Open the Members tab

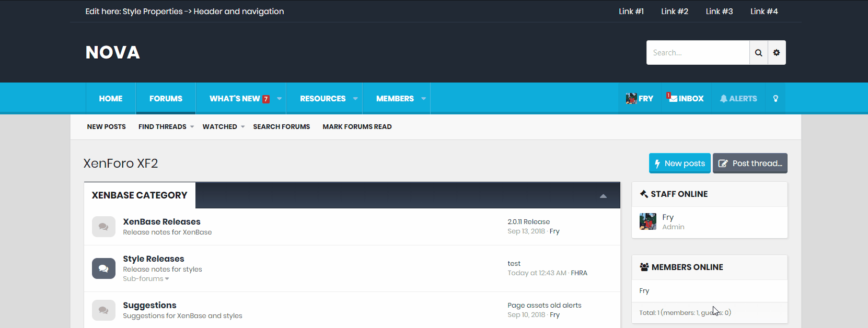[x=395, y=98]
